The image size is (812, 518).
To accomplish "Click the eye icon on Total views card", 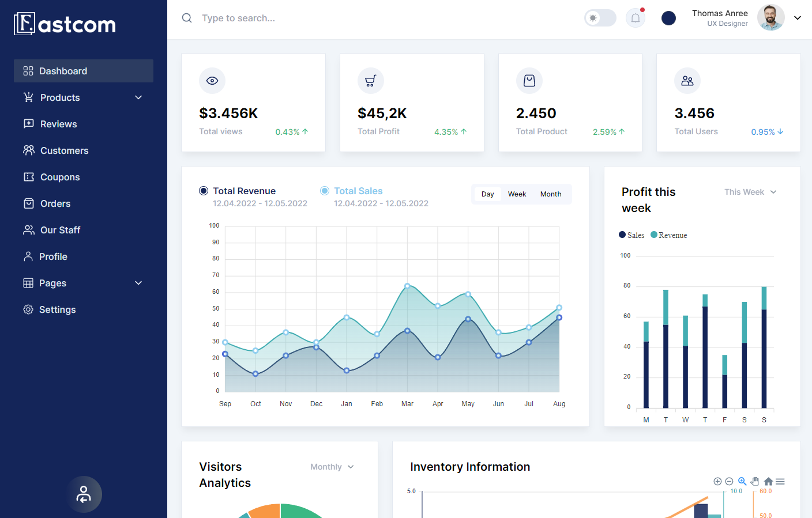I will [212, 81].
